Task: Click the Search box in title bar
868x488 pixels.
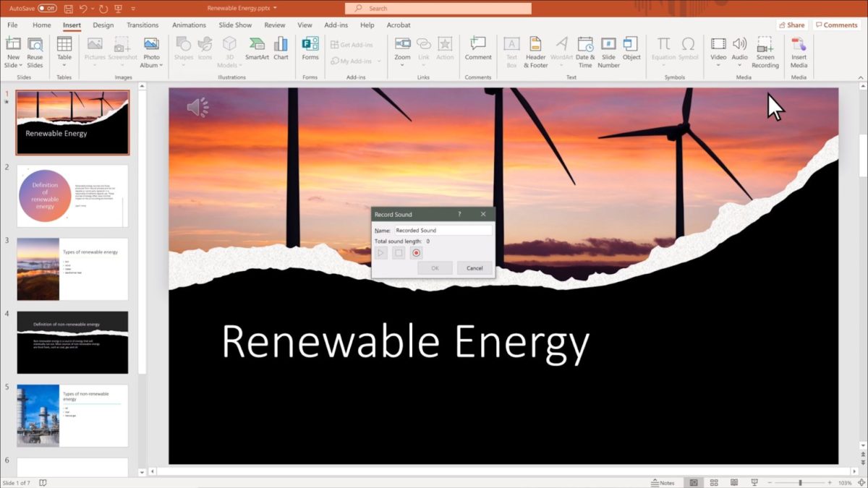Action: tap(438, 8)
